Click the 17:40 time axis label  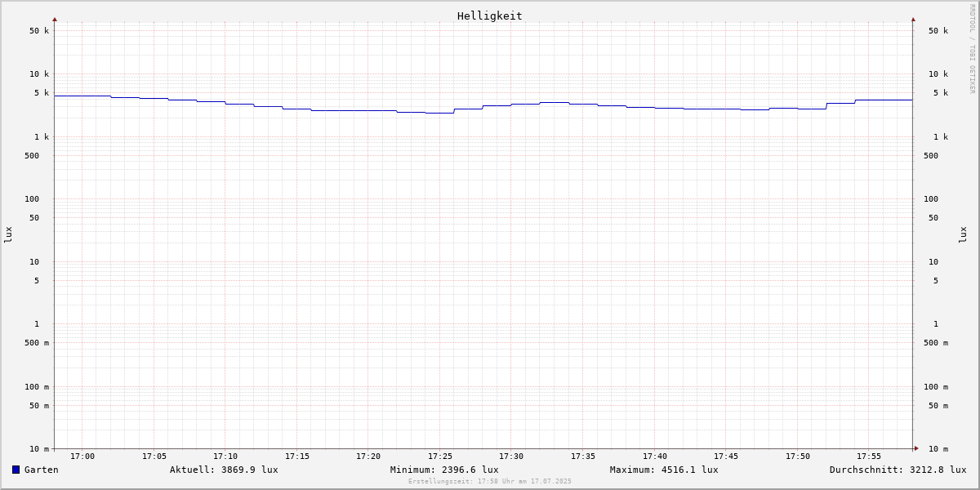pyautogui.click(x=655, y=457)
